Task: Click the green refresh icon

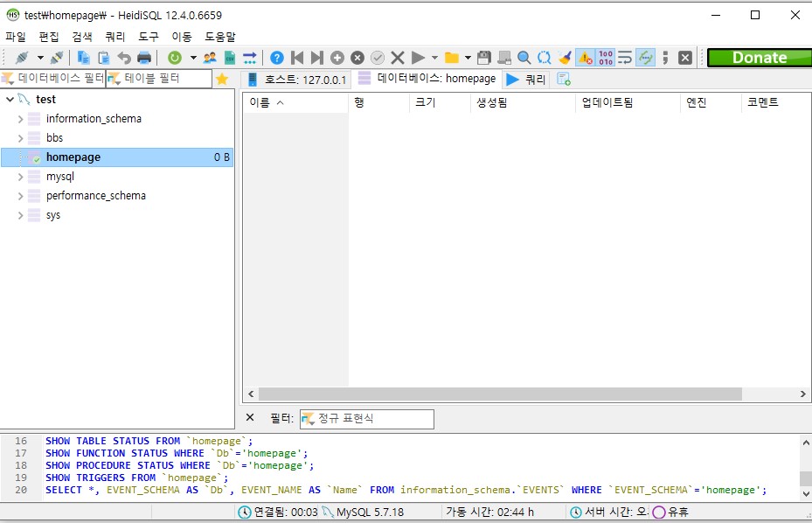Action: click(x=175, y=58)
